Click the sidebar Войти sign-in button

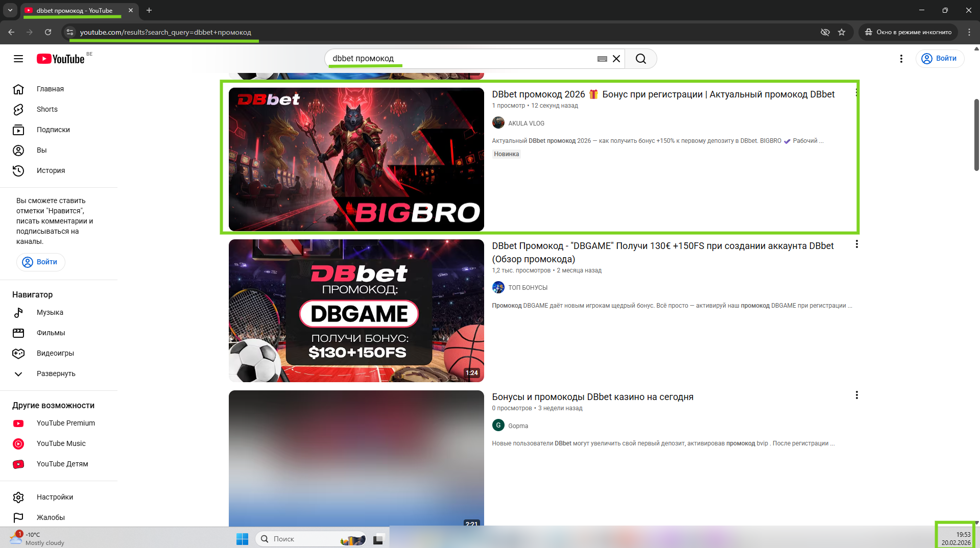click(41, 262)
